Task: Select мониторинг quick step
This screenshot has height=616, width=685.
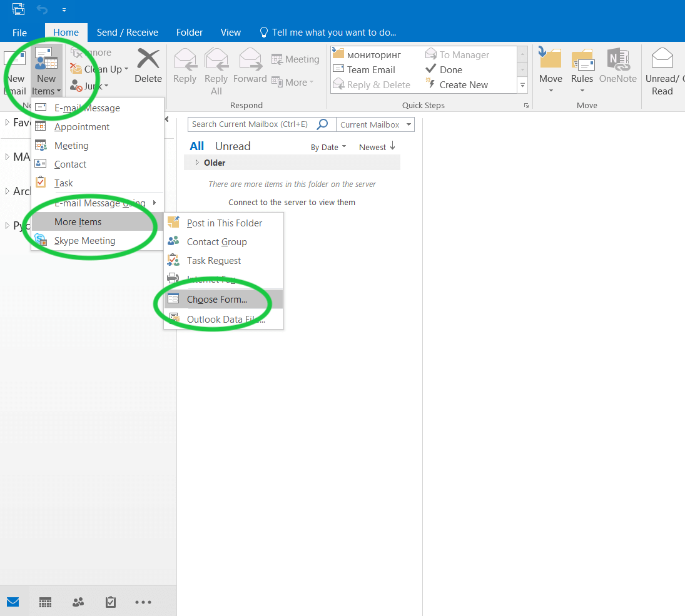Action: point(367,54)
